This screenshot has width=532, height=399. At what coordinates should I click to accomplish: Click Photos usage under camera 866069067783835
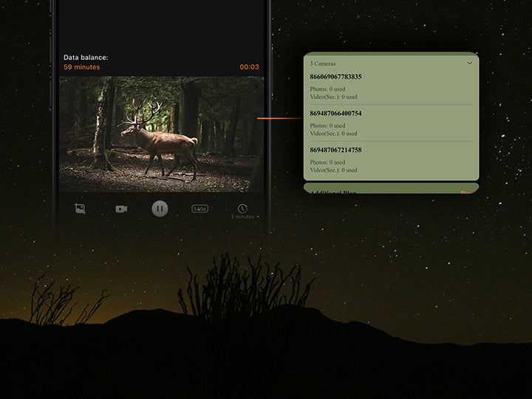[327, 89]
